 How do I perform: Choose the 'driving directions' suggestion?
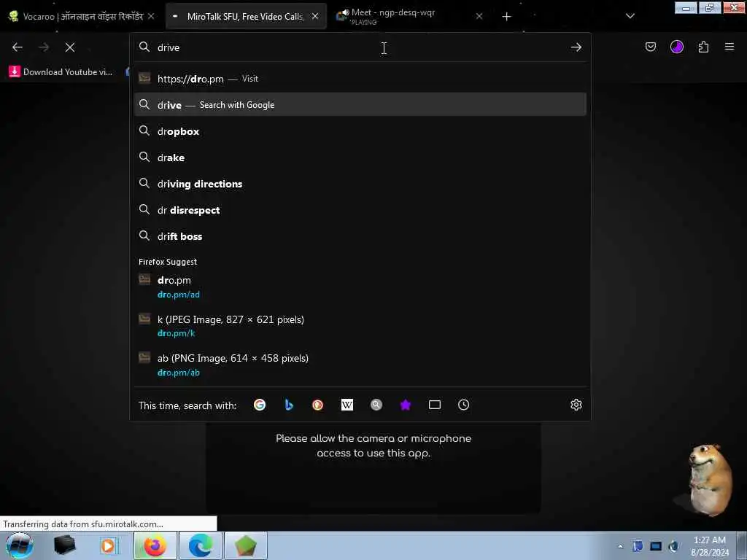coord(360,183)
